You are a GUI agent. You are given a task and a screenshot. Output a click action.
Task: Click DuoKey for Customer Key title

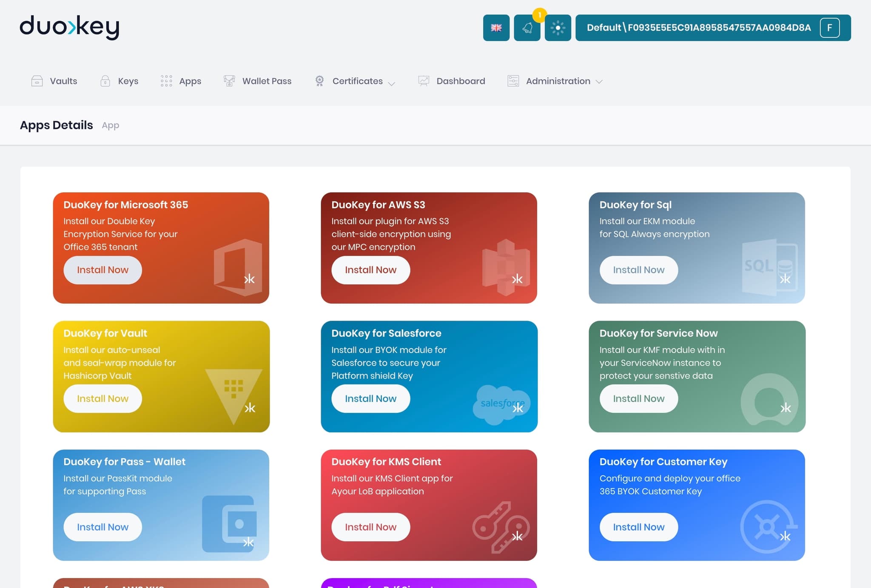click(663, 461)
